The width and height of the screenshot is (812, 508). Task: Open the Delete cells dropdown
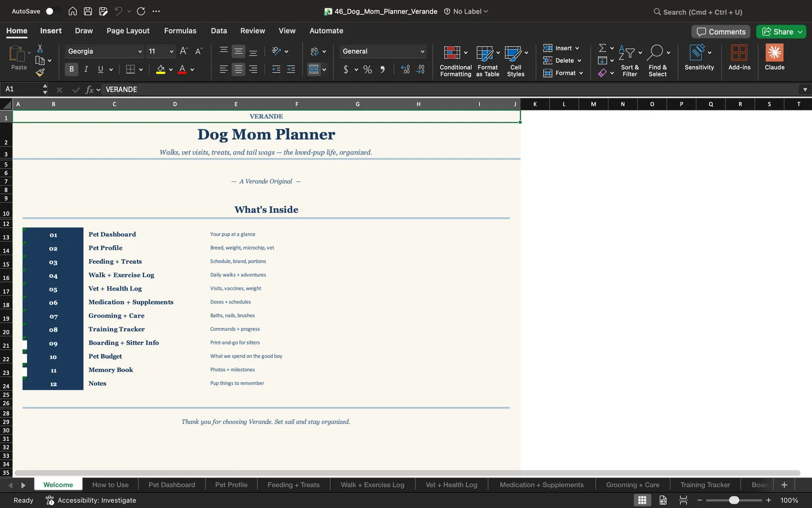(562, 60)
